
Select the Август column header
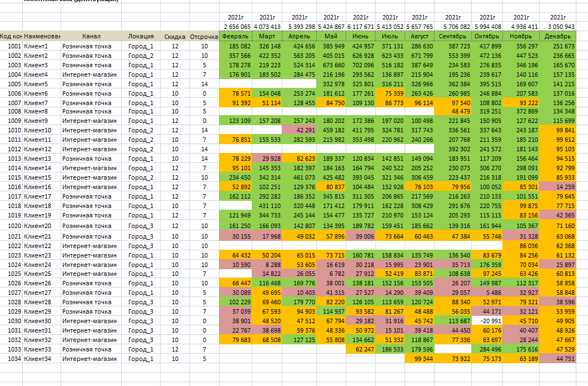tap(420, 36)
